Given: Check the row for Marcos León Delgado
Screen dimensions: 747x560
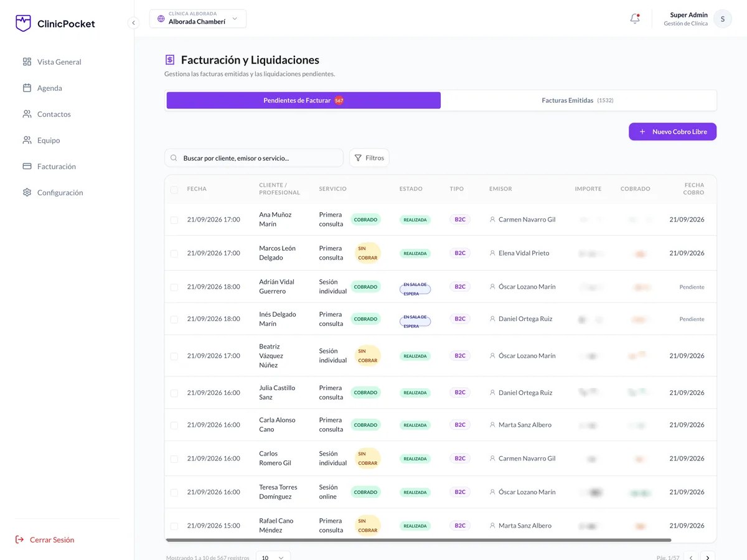Looking at the screenshot, I should click(x=174, y=253).
